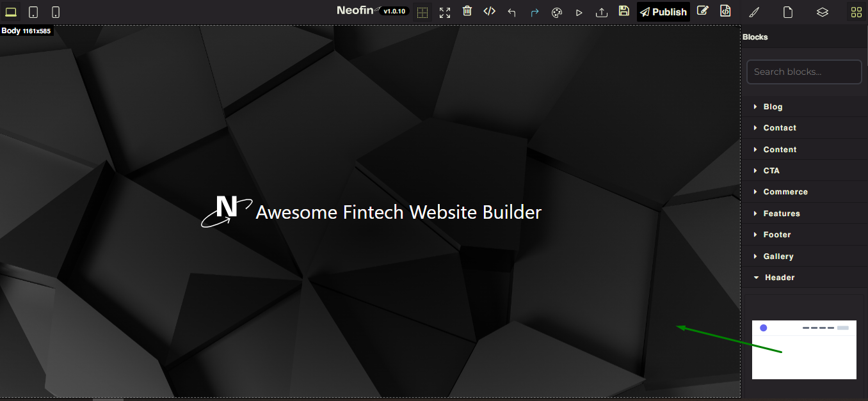
Task: Open the pages panel icon
Action: point(789,12)
